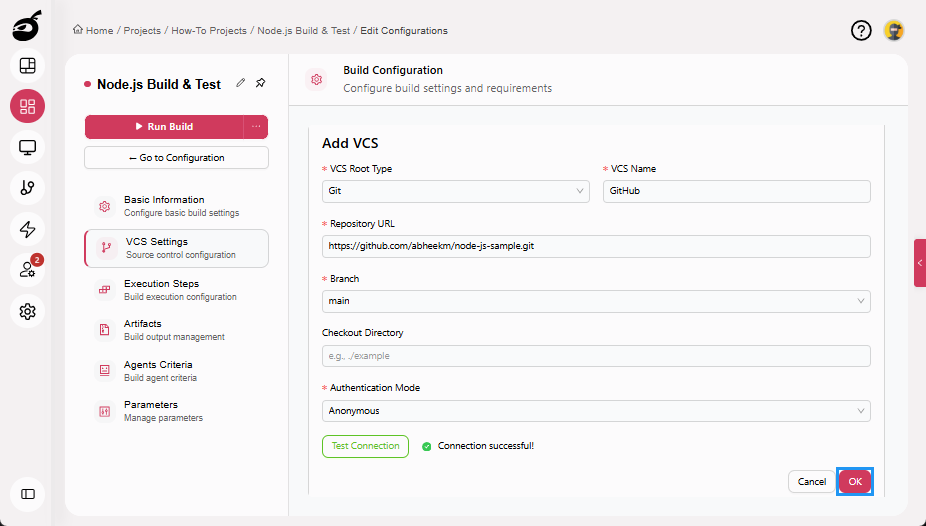Select the Execution Steps section
Screen dimensions: 926x526
pyautogui.click(x=176, y=290)
